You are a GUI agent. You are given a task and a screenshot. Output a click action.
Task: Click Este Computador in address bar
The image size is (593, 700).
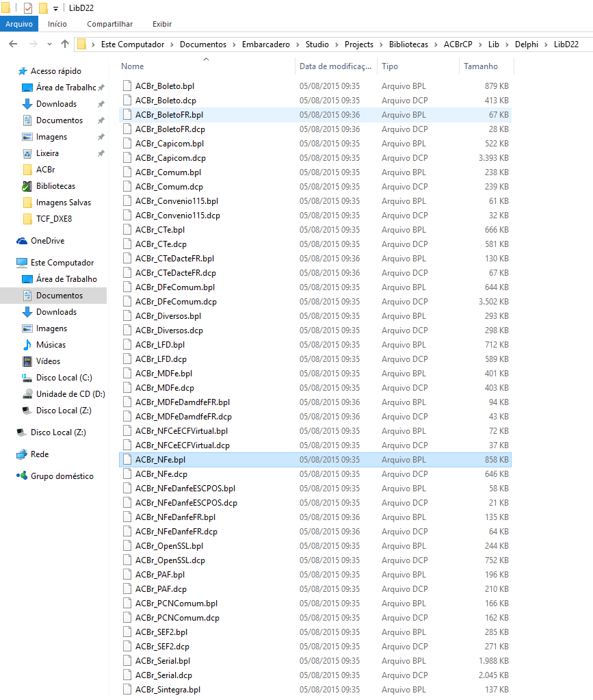coord(133,44)
